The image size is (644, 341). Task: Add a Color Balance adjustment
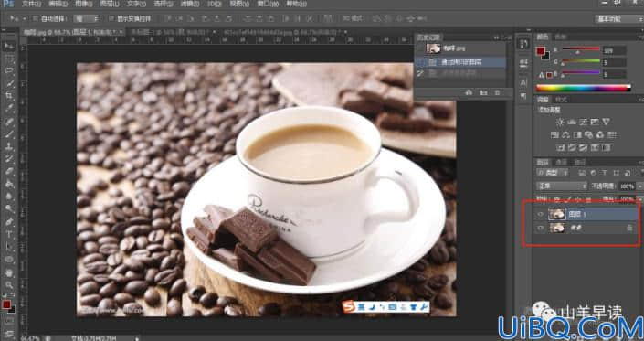tap(566, 134)
